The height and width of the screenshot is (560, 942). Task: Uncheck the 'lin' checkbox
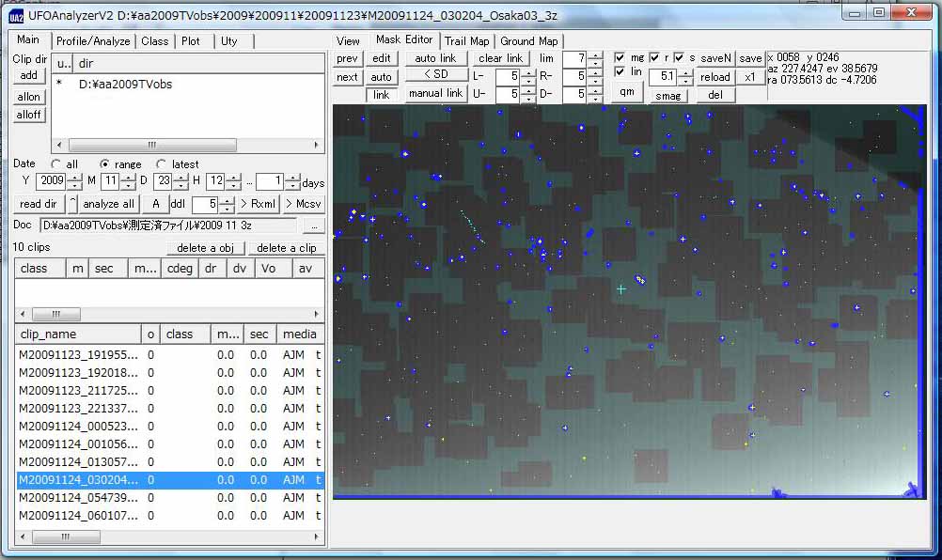click(620, 72)
